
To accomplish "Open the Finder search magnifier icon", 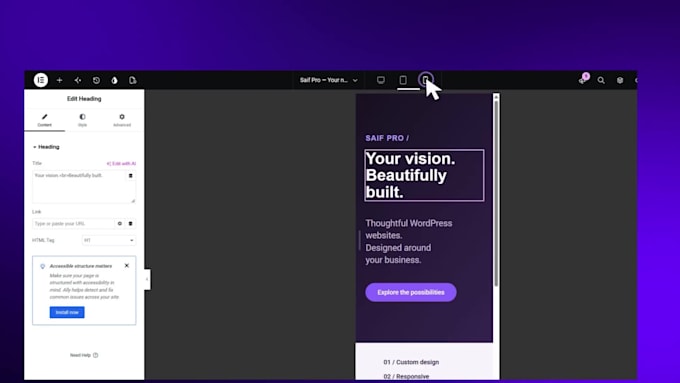I will coord(601,80).
